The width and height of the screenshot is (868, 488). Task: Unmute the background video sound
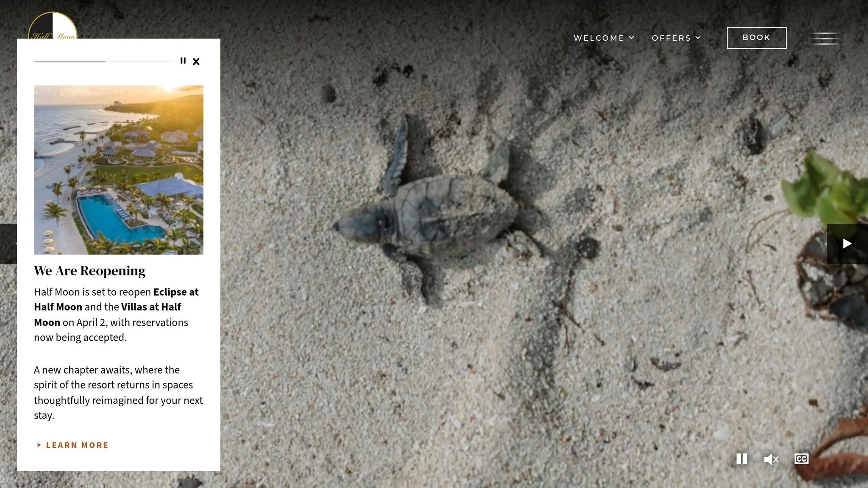coord(771,459)
